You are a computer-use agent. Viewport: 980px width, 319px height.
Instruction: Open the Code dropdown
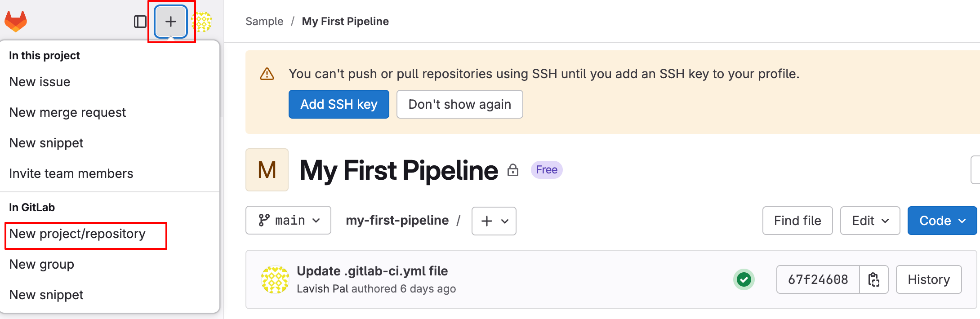tap(942, 220)
